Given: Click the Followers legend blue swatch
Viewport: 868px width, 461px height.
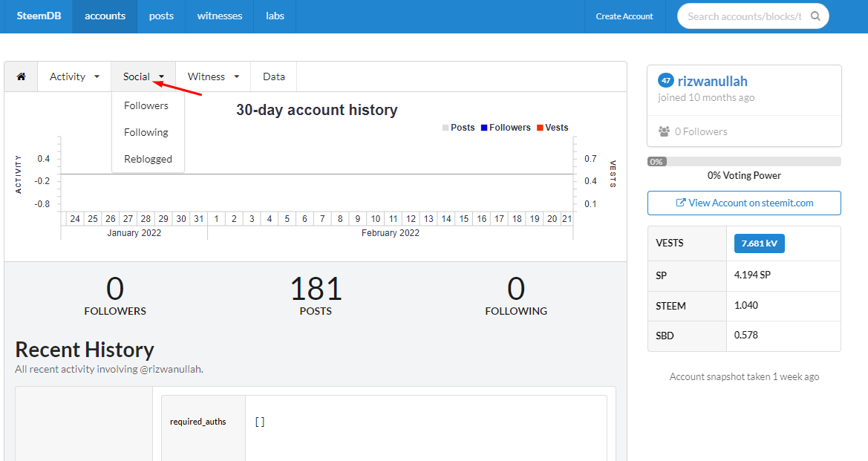Looking at the screenshot, I should 484,128.
